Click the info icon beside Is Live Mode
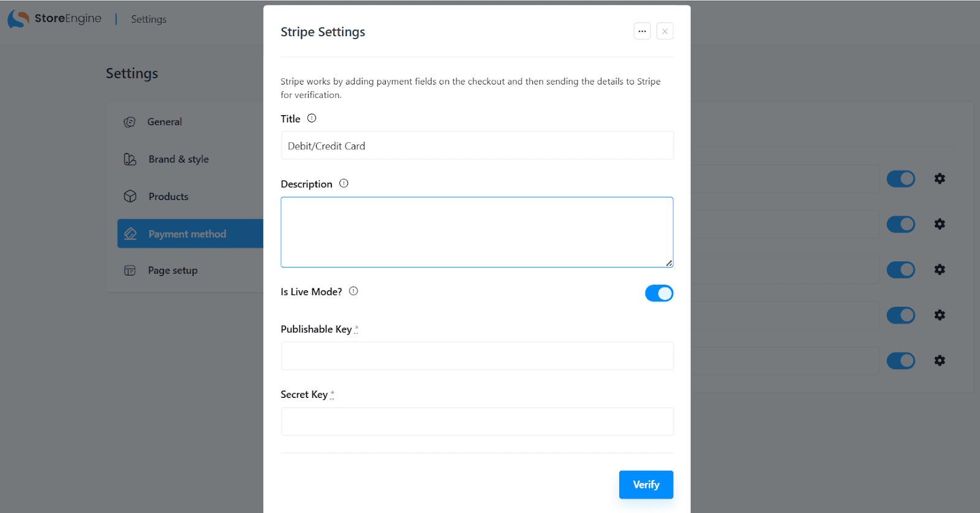Viewport: 980px width, 513px height. point(353,291)
